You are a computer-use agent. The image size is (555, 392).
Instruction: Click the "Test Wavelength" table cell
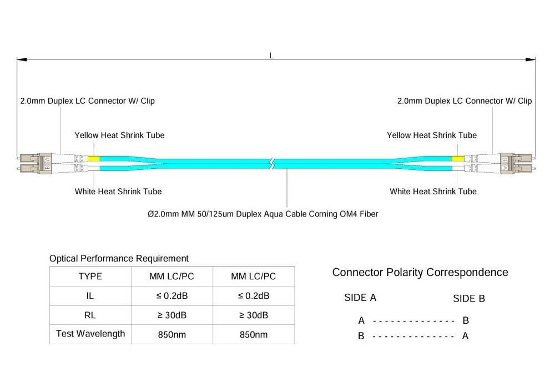(90, 334)
